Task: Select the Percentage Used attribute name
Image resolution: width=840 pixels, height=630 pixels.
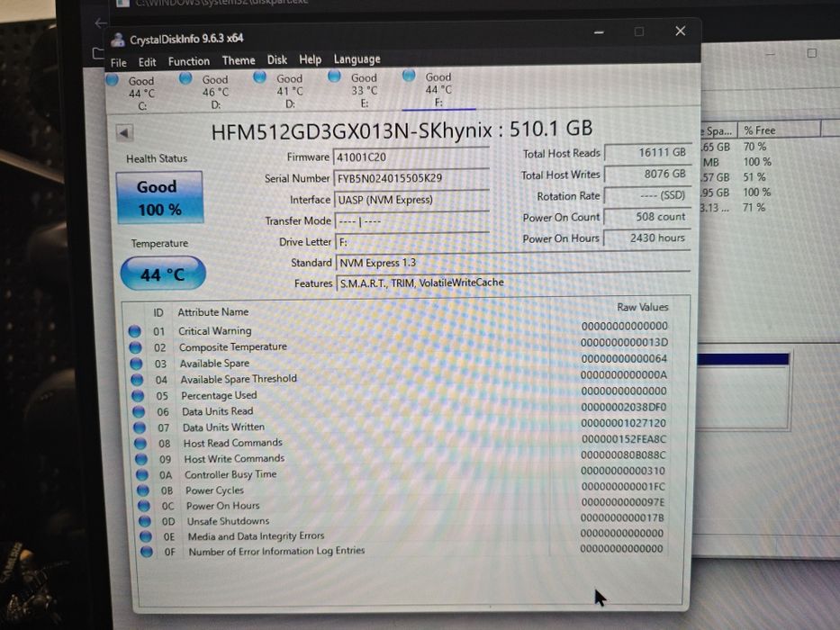Action: (x=219, y=395)
